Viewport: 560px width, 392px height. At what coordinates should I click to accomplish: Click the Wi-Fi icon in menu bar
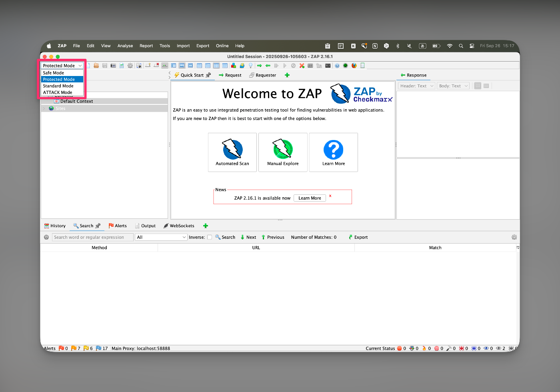[x=450, y=46]
